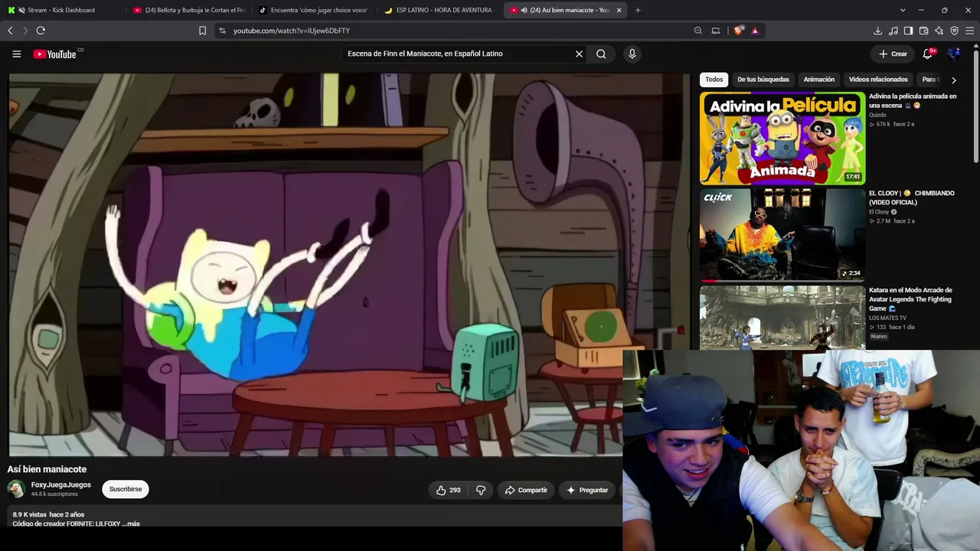Like the video (293 likes)
This screenshot has width=980, height=551.
[449, 490]
